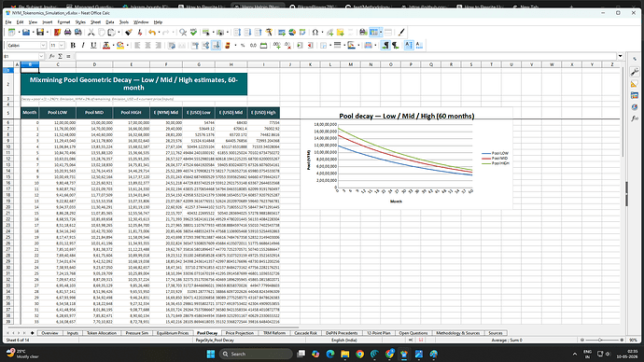Undo the last action
Image resolution: width=644 pixels, height=362 pixels.
coord(152,32)
